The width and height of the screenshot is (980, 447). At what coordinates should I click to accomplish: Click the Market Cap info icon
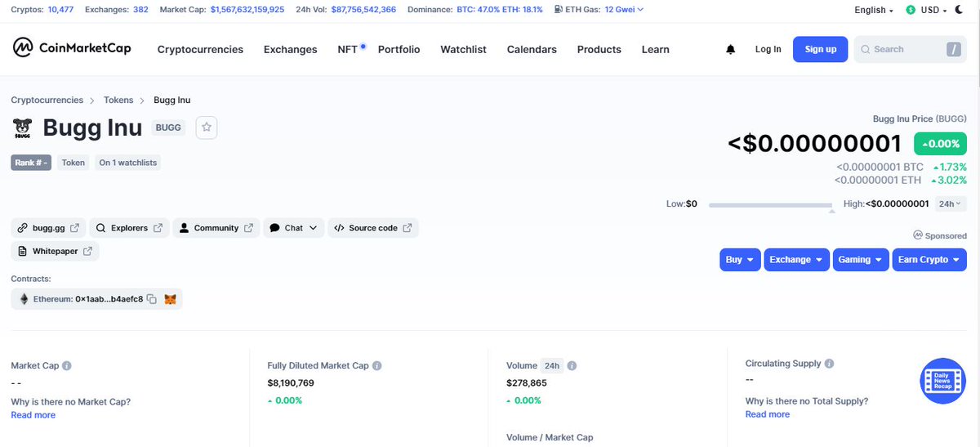click(x=67, y=366)
